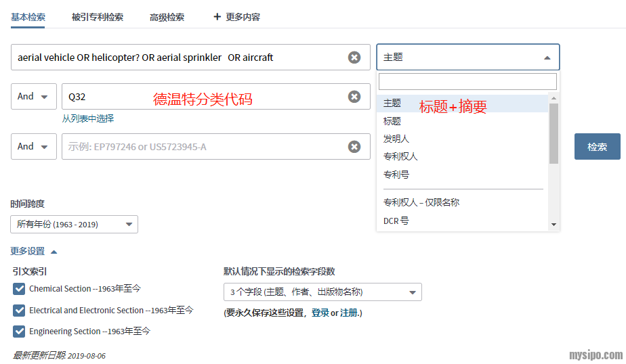The height and width of the screenshot is (364, 626).
Task: Focus the Q32 class code input
Action: [216, 97]
